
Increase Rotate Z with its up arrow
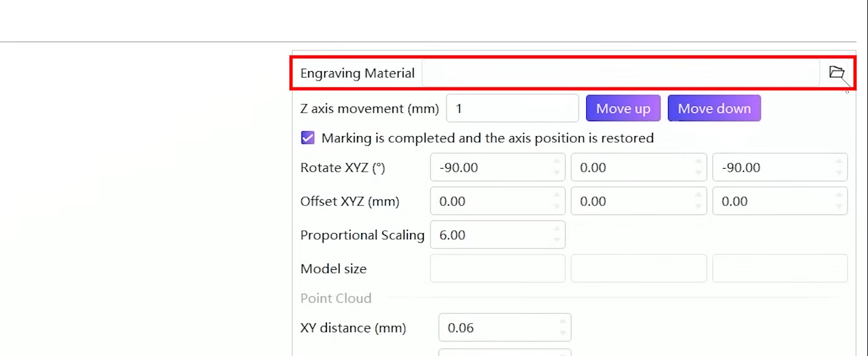click(839, 161)
